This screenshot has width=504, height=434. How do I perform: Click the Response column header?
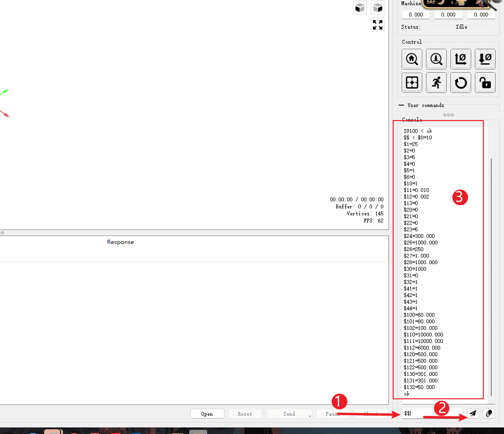click(x=120, y=242)
